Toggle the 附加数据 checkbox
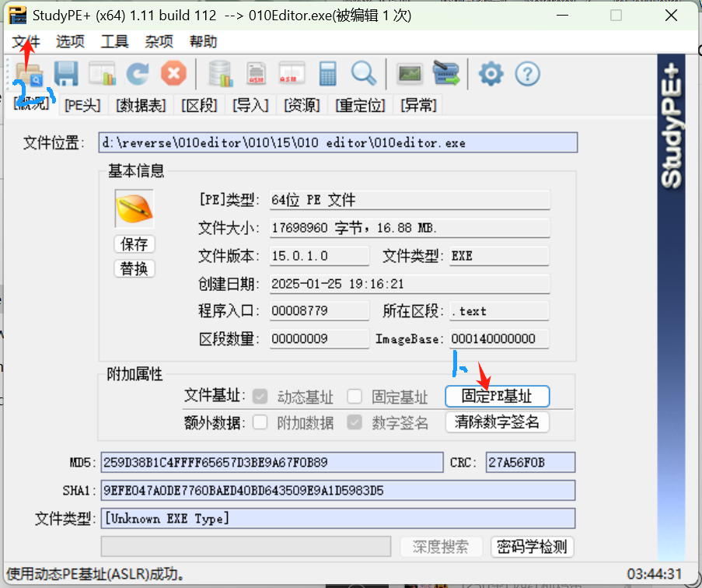 [x=260, y=422]
